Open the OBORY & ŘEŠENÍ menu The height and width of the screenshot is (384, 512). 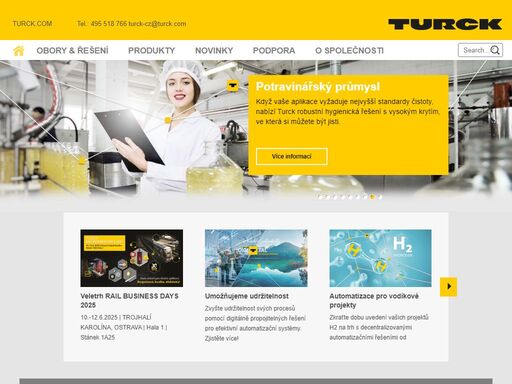[72, 51]
